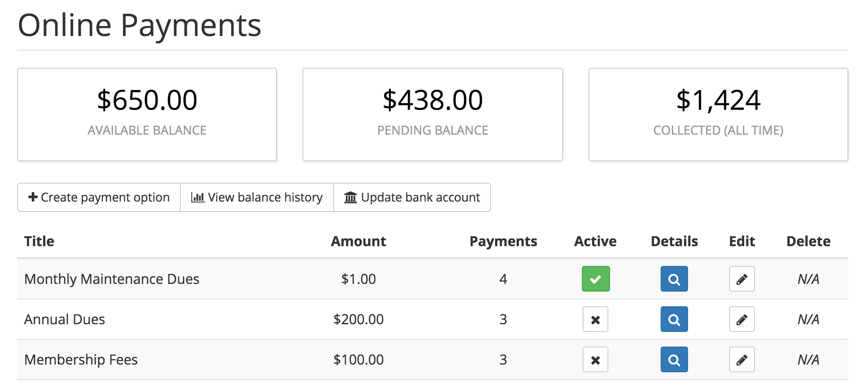Image resolution: width=868 pixels, height=386 pixels.
Task: Click the Monthly Maintenance Dues title
Action: point(112,279)
